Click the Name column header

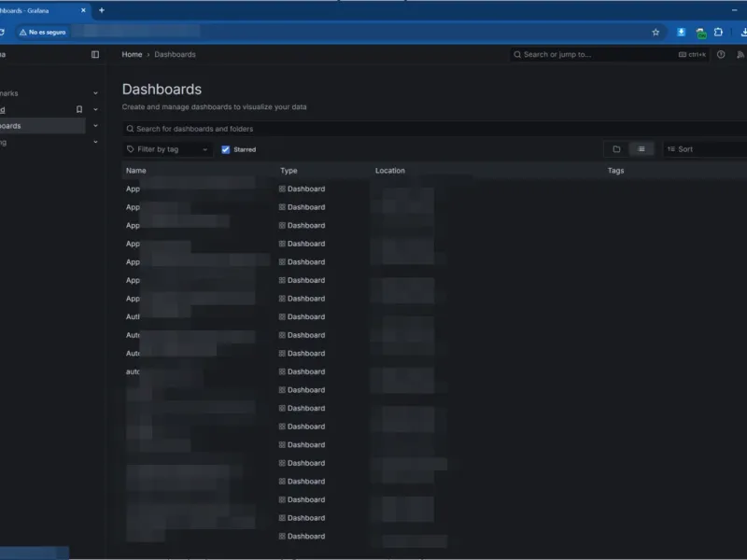[136, 171]
